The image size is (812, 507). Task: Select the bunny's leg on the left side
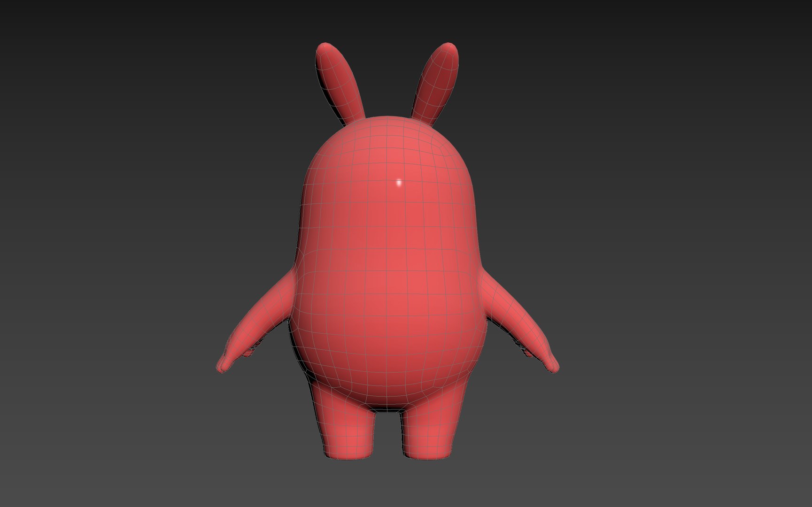[347, 422]
